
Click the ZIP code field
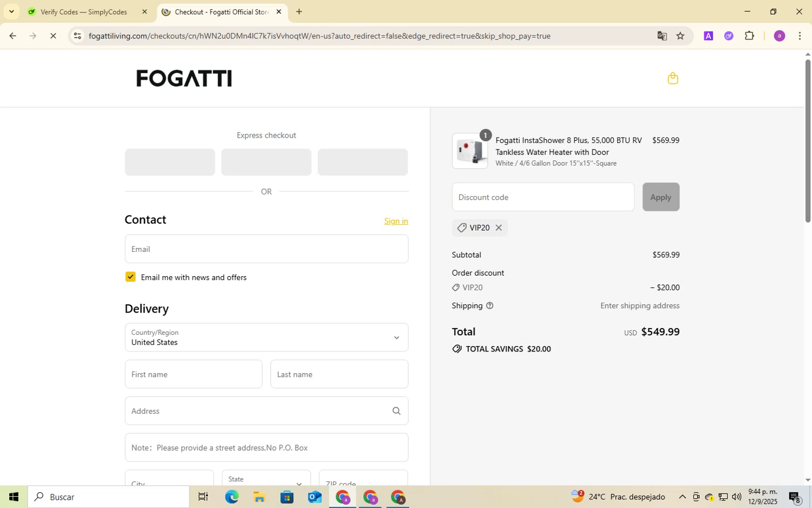[363, 479]
